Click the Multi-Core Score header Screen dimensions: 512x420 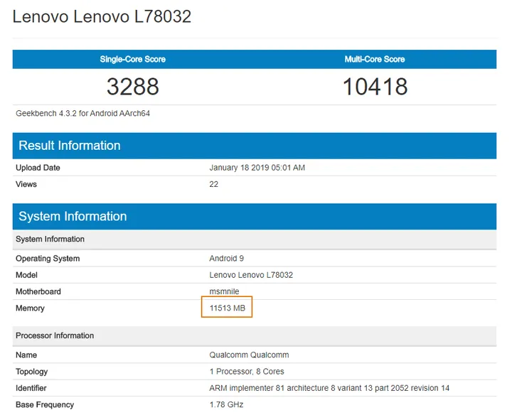click(375, 59)
